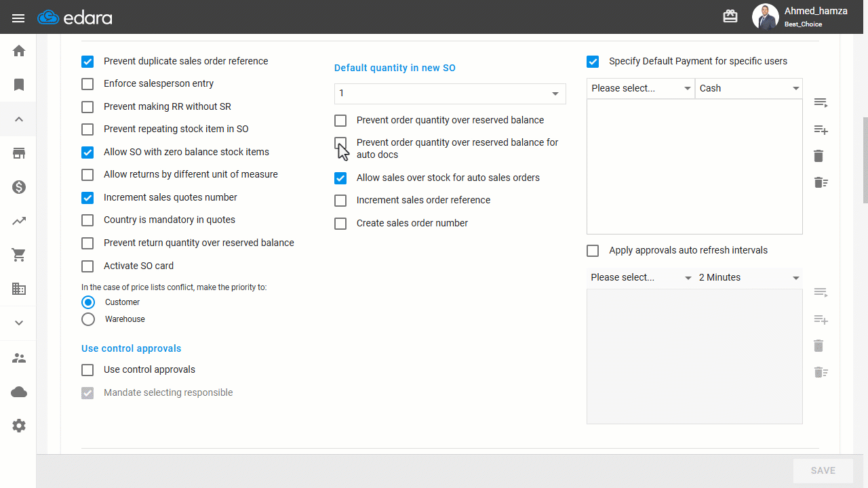Viewport: 868px width, 488px height.
Task: Open the trending arrow sidebar icon
Action: (x=19, y=221)
